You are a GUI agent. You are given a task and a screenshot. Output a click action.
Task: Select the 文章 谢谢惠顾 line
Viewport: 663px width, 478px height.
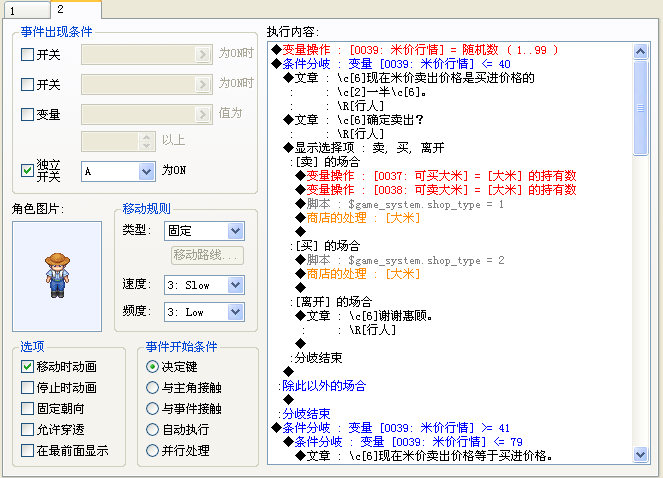(x=364, y=316)
